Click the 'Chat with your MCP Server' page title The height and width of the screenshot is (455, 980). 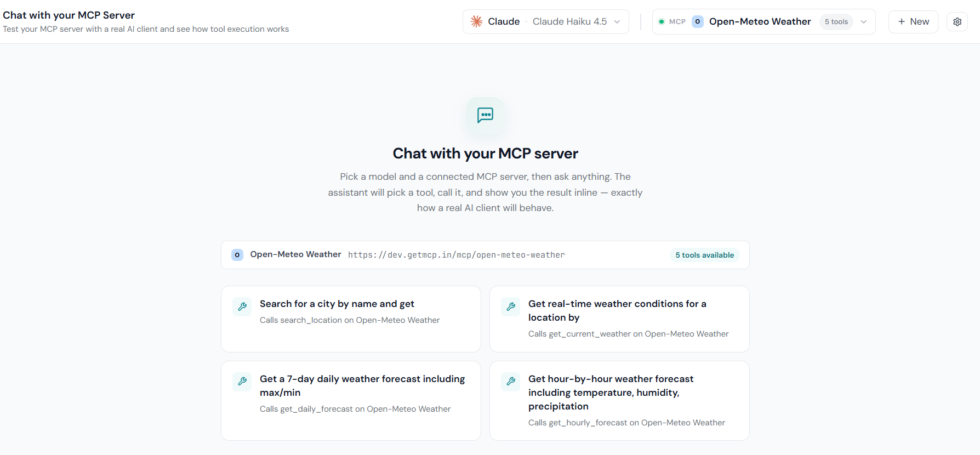tap(69, 15)
